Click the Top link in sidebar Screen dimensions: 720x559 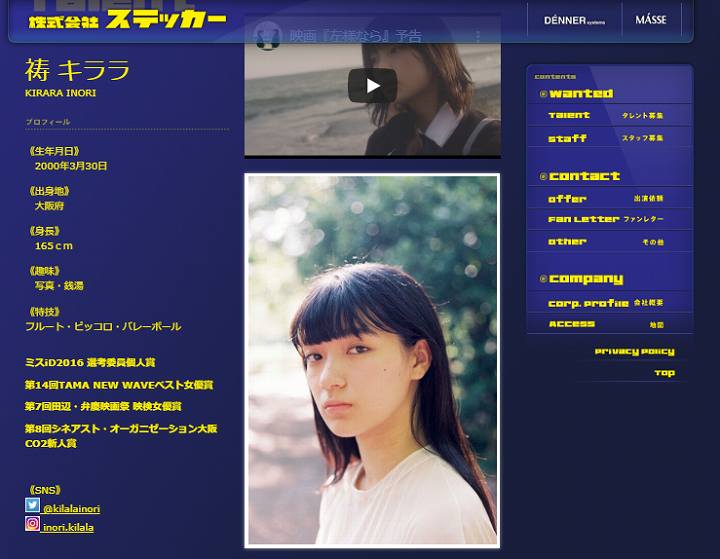[x=664, y=373]
